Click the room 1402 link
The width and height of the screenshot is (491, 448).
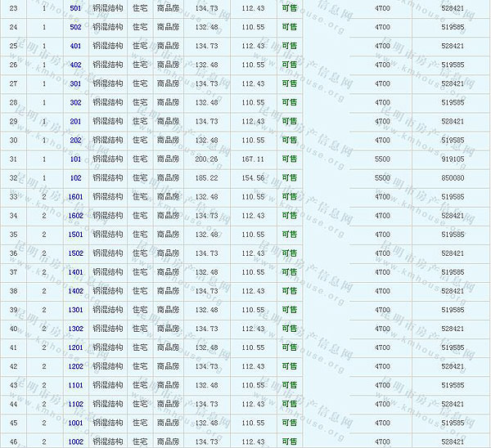tap(75, 291)
